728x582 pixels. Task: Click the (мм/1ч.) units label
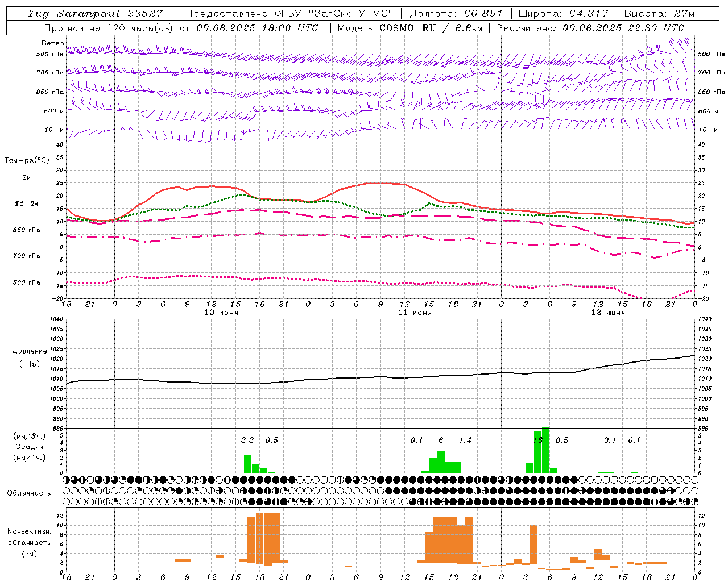coord(30,458)
